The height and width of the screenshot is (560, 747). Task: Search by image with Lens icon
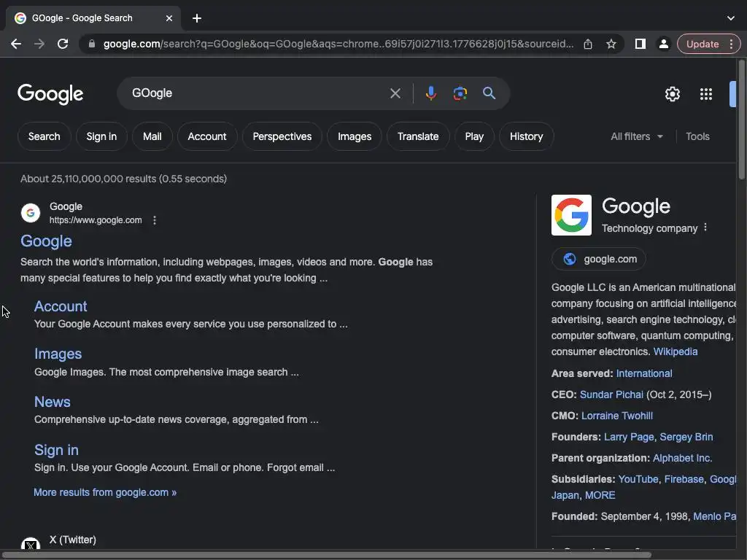pos(460,93)
